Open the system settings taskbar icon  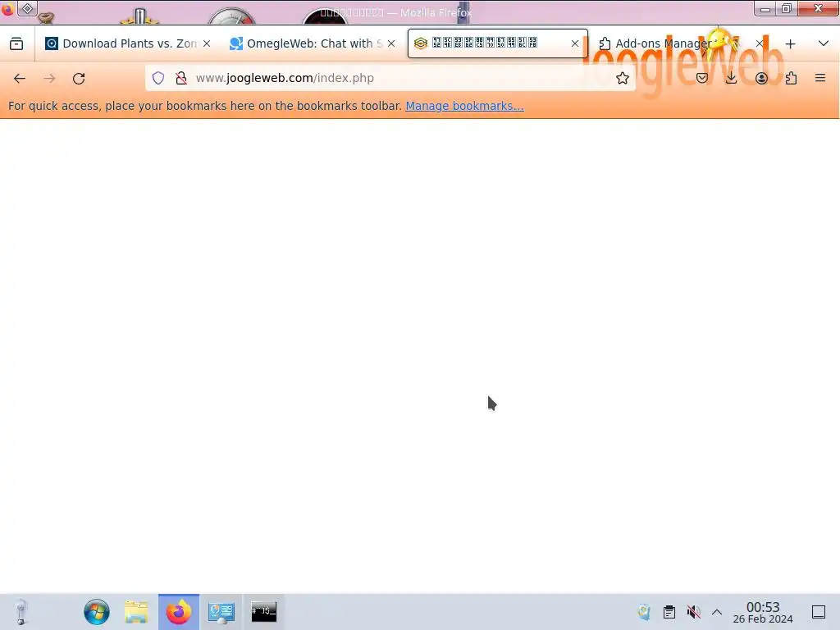pos(221,612)
